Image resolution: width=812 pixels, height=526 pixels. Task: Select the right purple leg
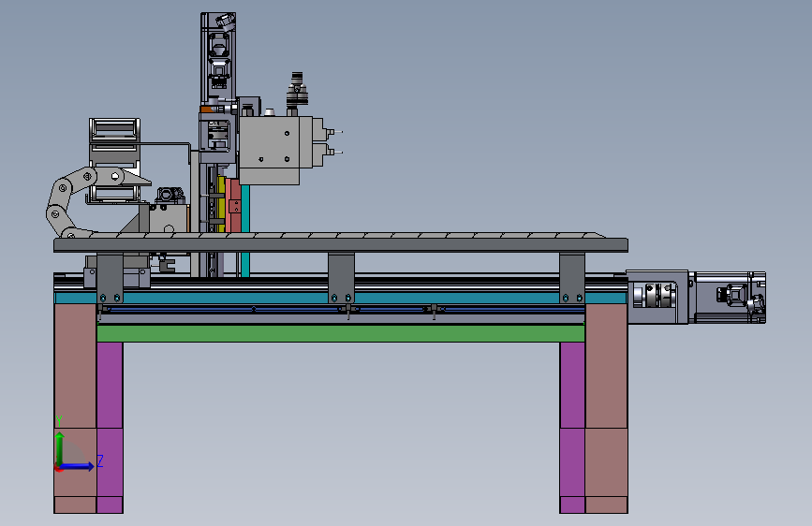tap(572, 428)
